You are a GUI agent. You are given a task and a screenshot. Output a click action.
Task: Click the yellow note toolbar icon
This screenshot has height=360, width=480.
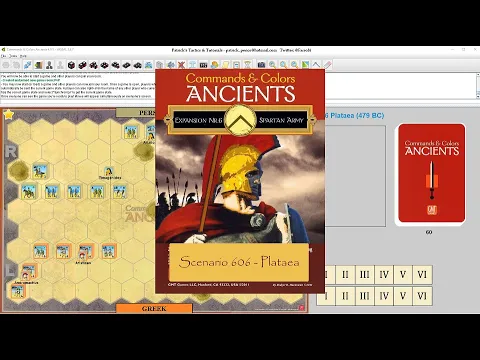[x=225, y=65]
